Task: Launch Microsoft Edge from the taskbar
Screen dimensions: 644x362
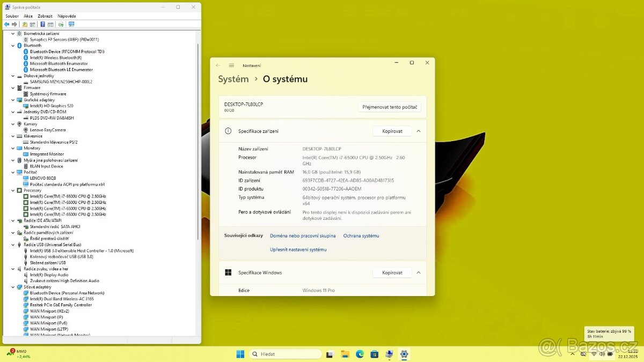Action: (x=360, y=354)
